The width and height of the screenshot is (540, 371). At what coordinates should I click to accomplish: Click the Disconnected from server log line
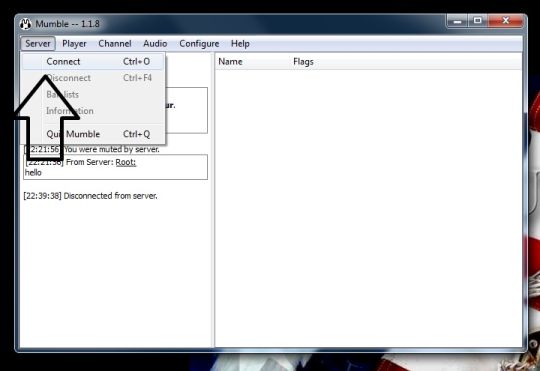pos(90,196)
